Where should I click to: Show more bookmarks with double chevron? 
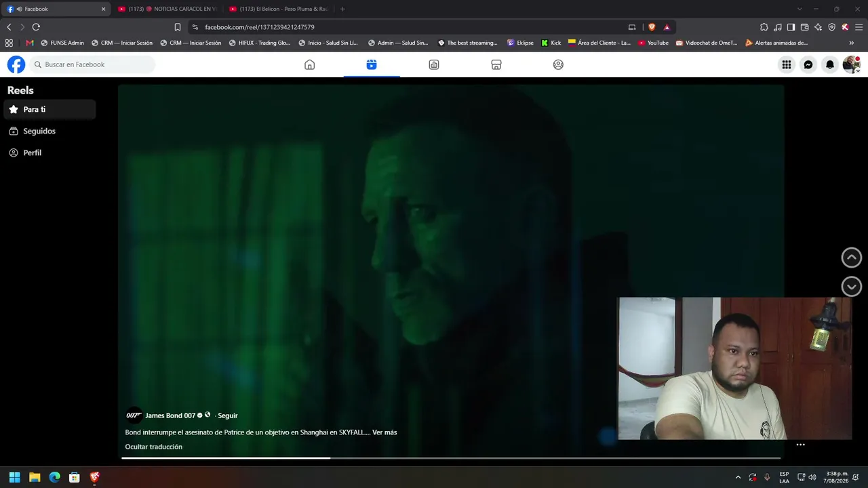(x=852, y=43)
